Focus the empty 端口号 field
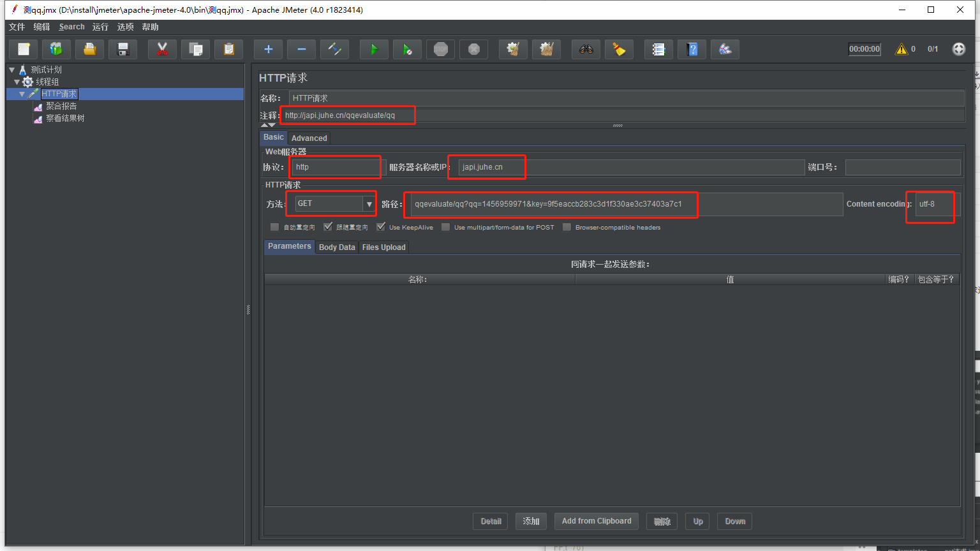The width and height of the screenshot is (980, 551). pos(903,167)
